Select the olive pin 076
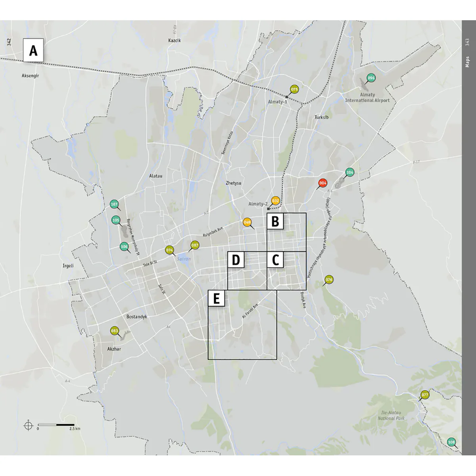This screenshot has width=476, height=476. point(329,280)
